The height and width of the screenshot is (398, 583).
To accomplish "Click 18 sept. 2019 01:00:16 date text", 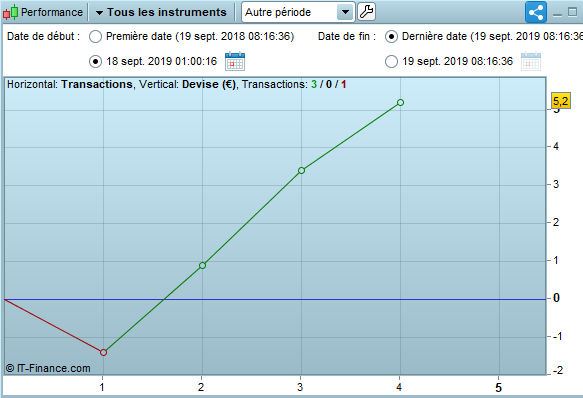I will tap(162, 61).
